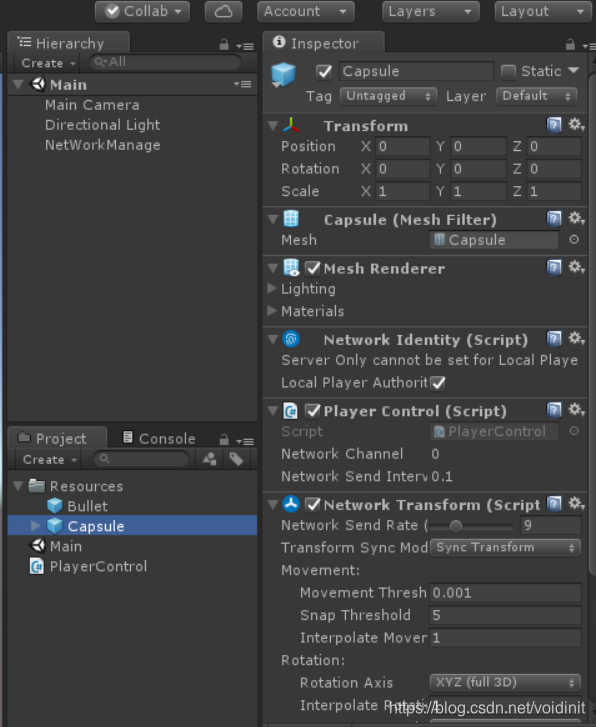The width and height of the screenshot is (596, 727).
Task: Open the Project panel options menu
Action: [x=245, y=441]
